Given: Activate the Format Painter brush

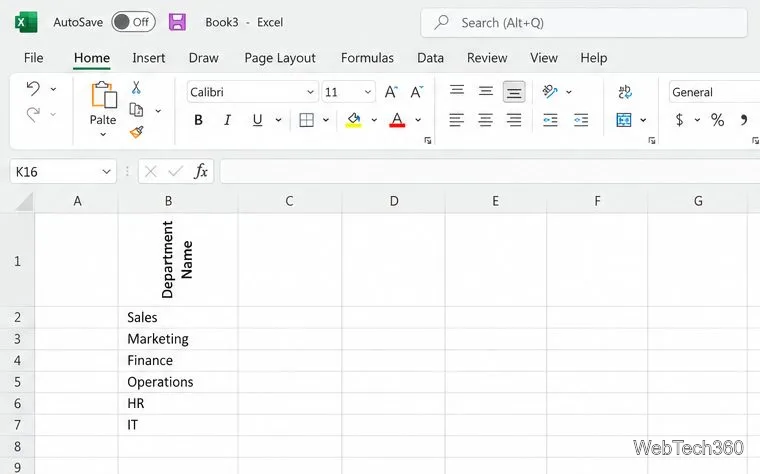Looking at the screenshot, I should pyautogui.click(x=137, y=132).
